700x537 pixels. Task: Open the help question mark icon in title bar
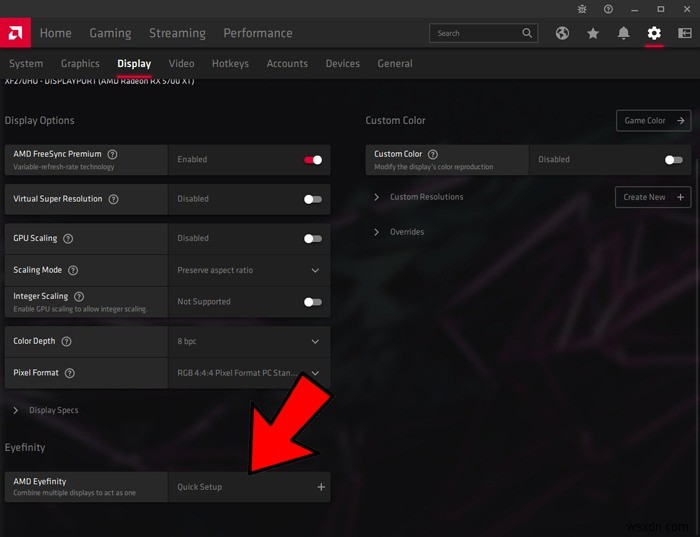[608, 9]
